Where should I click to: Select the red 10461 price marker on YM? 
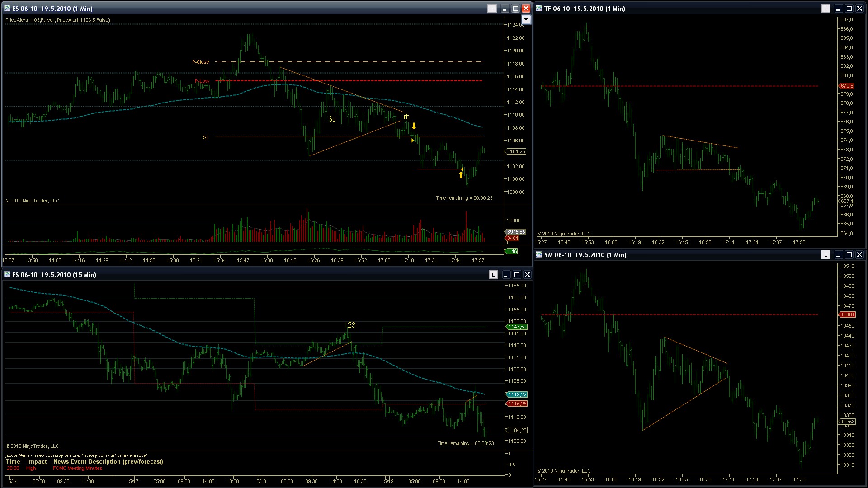pyautogui.click(x=847, y=314)
